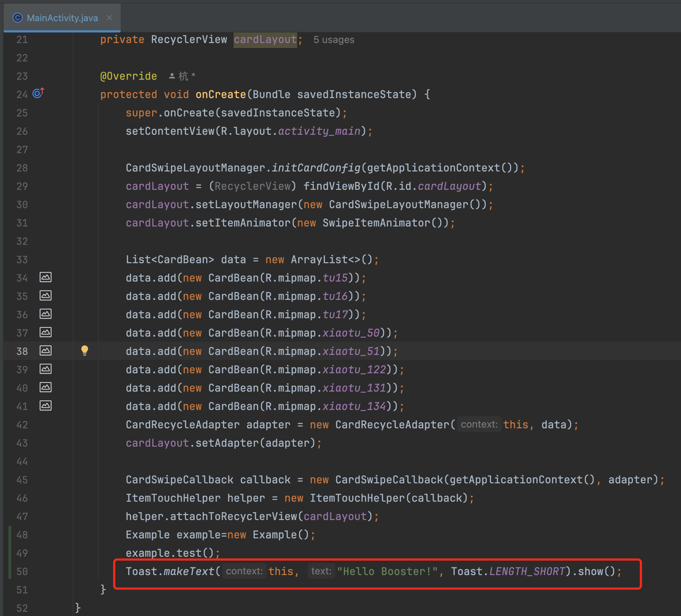This screenshot has height=616, width=681.
Task: Click the 'context:' parameter hint in Toast.makeText
Action: 244,571
